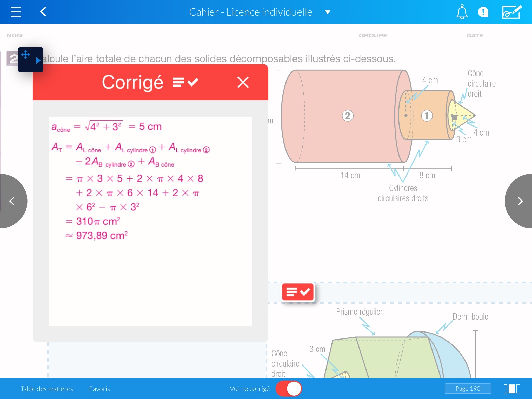
Task: Close the Corrigé panel
Action: coord(243,82)
